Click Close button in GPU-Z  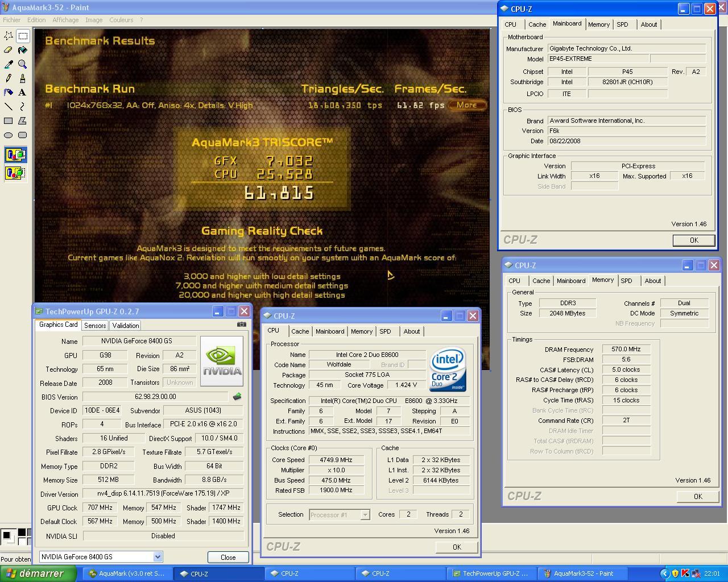pyautogui.click(x=228, y=557)
